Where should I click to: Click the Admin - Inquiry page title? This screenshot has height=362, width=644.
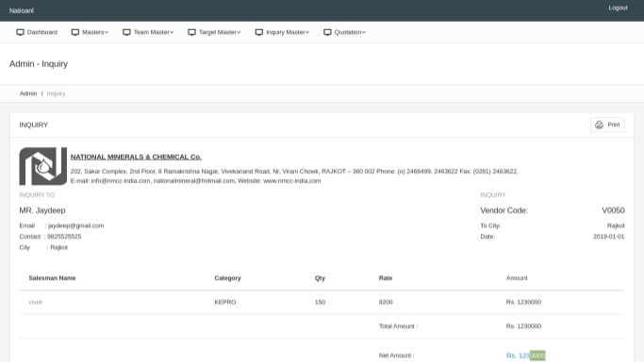39,64
